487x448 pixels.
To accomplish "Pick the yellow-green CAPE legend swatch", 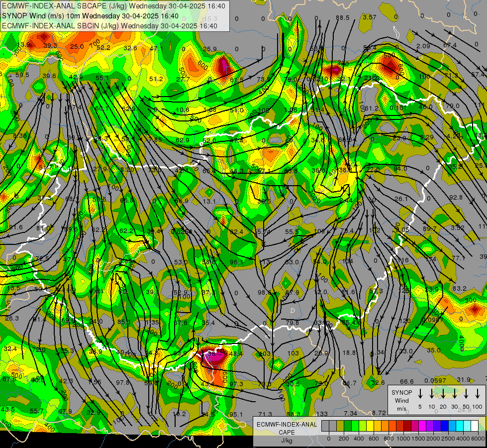I will (x=363, y=426).
